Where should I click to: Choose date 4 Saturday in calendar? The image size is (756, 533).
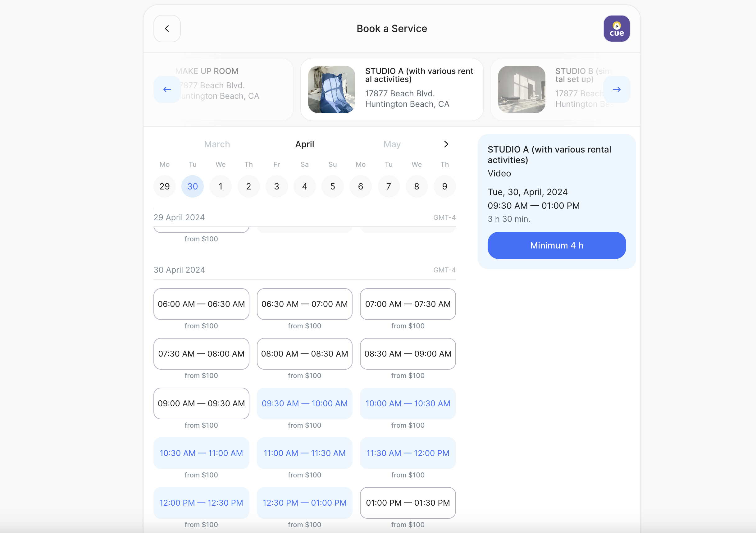click(305, 186)
